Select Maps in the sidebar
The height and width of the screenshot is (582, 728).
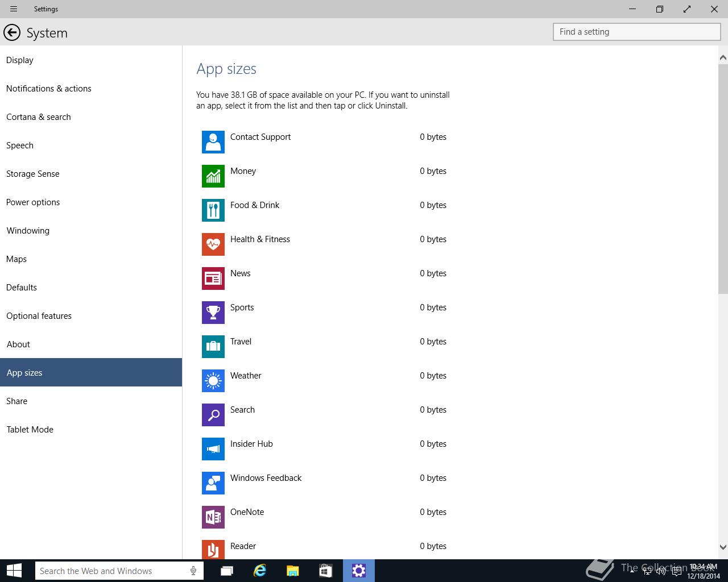click(91, 259)
